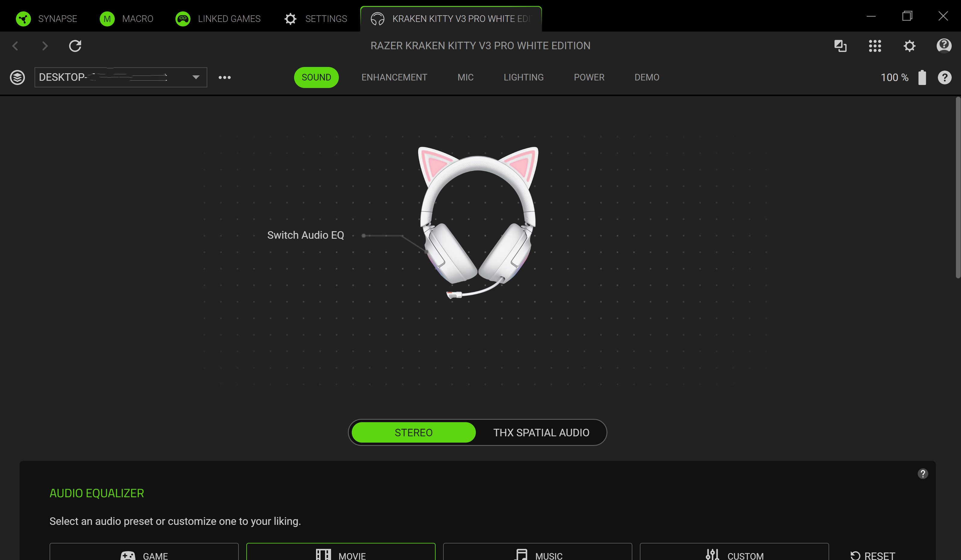Select the Kraken Kitty V3 Pro tab
This screenshot has width=961, height=560.
(451, 19)
